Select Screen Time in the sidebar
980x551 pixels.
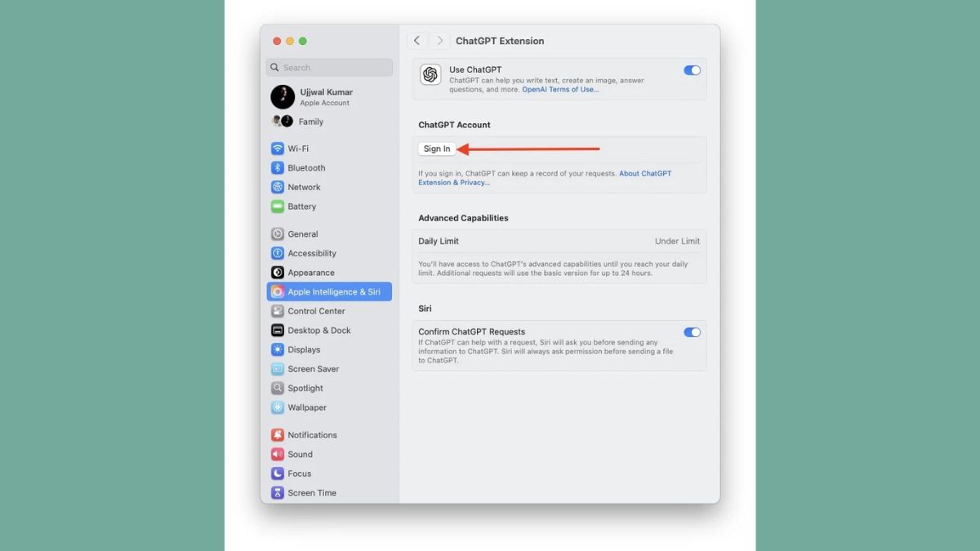[329, 493]
